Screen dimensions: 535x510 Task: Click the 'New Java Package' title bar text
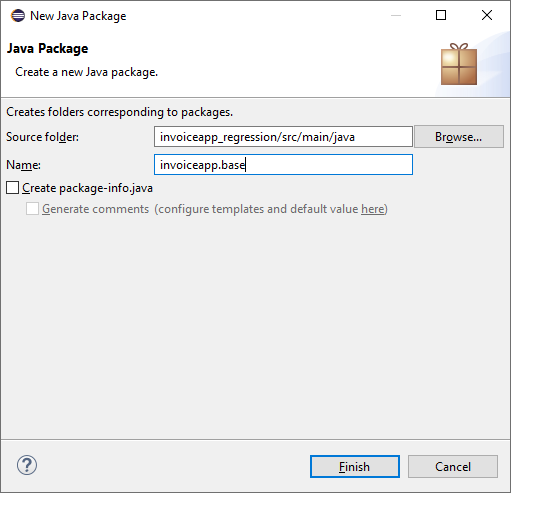(x=78, y=16)
